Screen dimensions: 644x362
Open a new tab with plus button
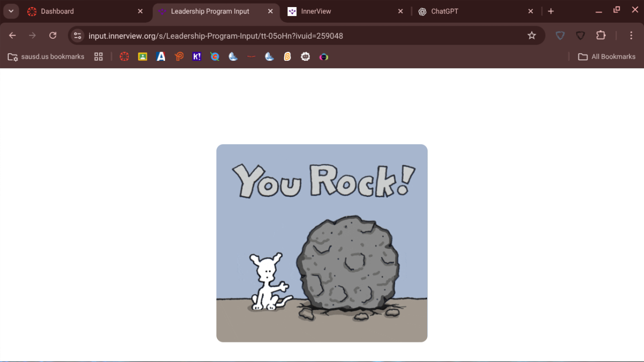551,11
